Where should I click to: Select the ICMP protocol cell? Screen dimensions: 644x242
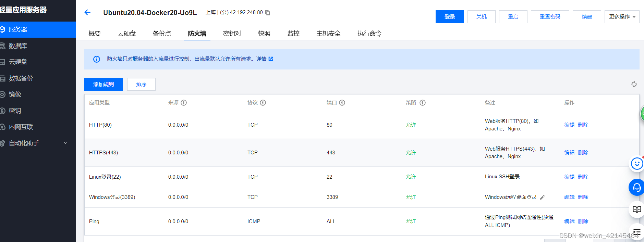(254, 221)
